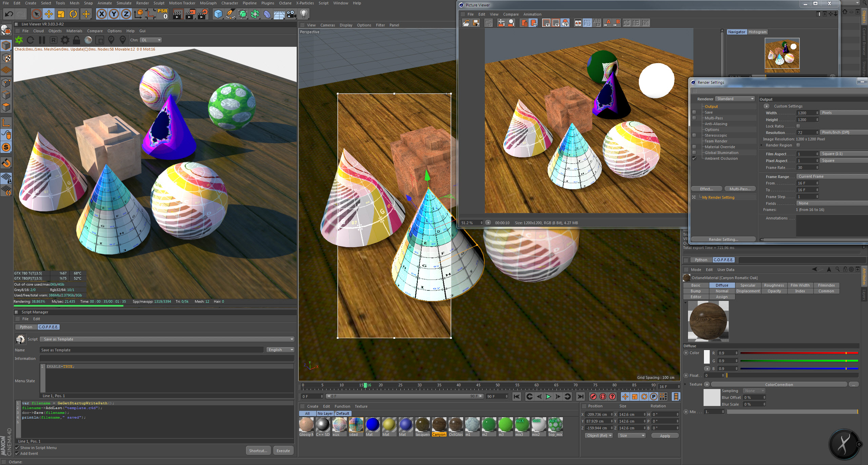Open Edit Render Settings clapperboard gear icon

tap(202, 14)
